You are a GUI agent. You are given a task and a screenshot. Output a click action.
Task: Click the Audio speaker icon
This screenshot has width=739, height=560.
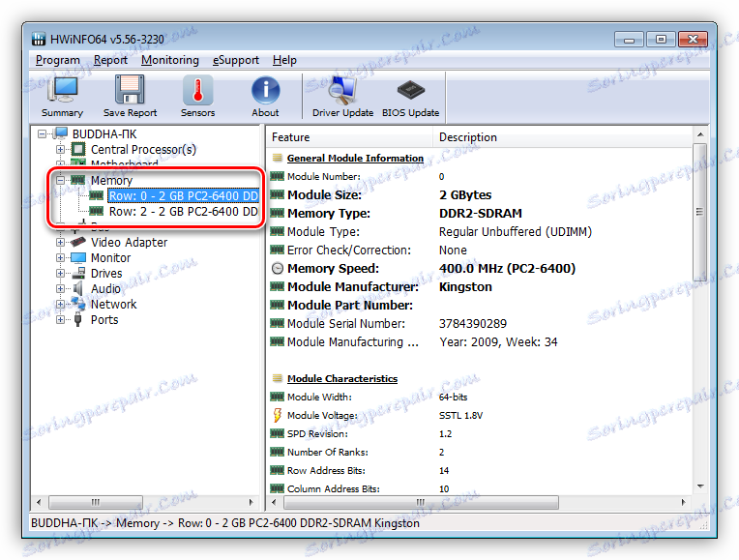pyautogui.click(x=78, y=288)
